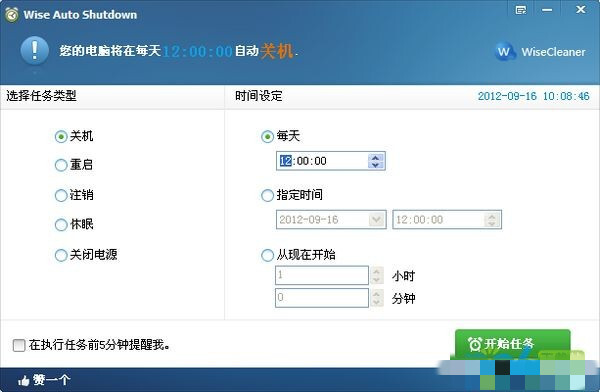Screen dimensions: 600x392
Task: Select the 注销 log off radio button
Action: [61, 195]
